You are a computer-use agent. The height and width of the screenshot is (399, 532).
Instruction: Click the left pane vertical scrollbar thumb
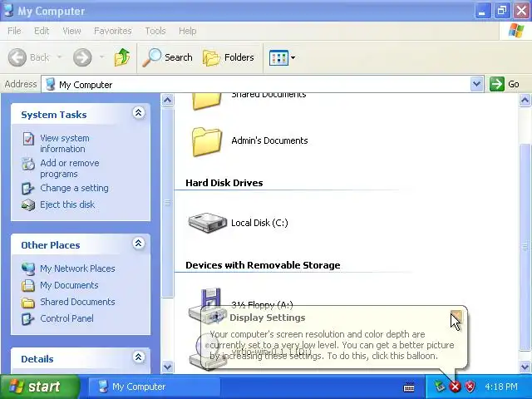(x=167, y=203)
